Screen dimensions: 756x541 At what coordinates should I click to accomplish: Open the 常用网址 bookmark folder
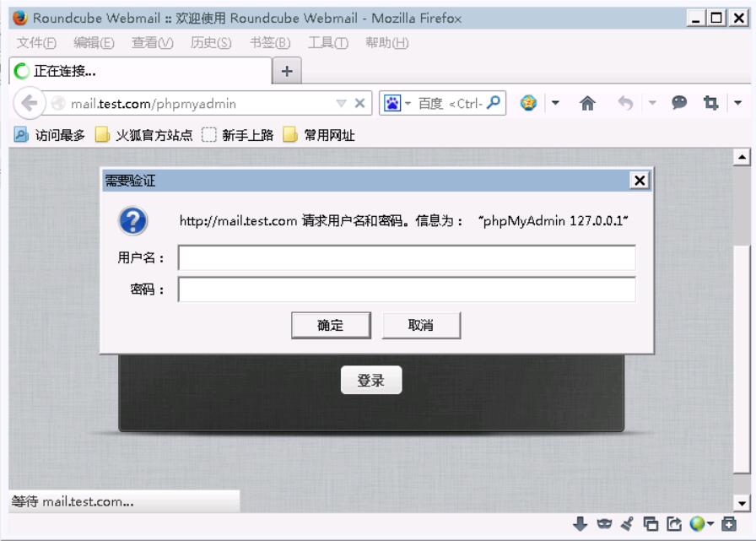(319, 135)
